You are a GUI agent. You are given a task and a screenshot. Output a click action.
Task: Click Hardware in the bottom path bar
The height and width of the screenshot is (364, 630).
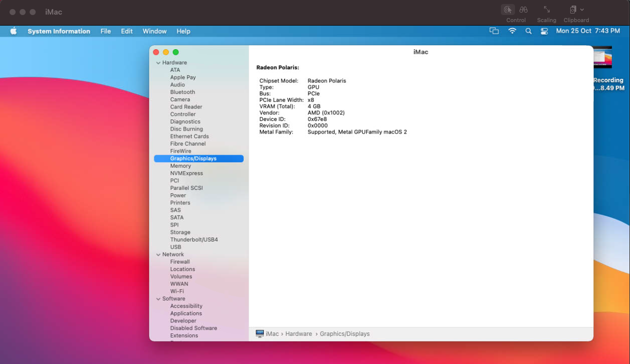[298, 334]
